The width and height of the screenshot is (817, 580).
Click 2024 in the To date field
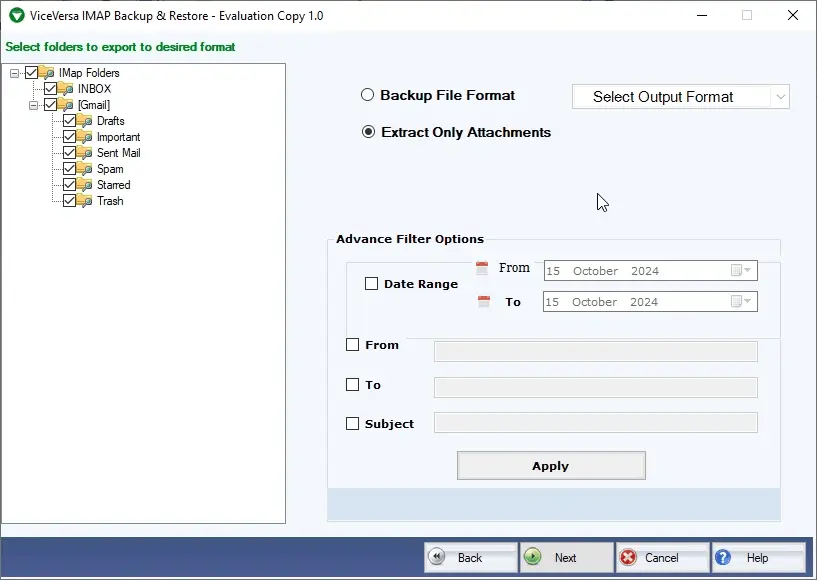644,302
